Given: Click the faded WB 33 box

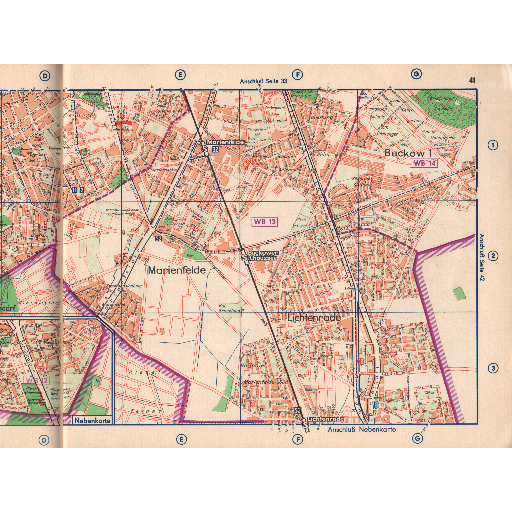Looking at the screenshot, I should [37, 380].
